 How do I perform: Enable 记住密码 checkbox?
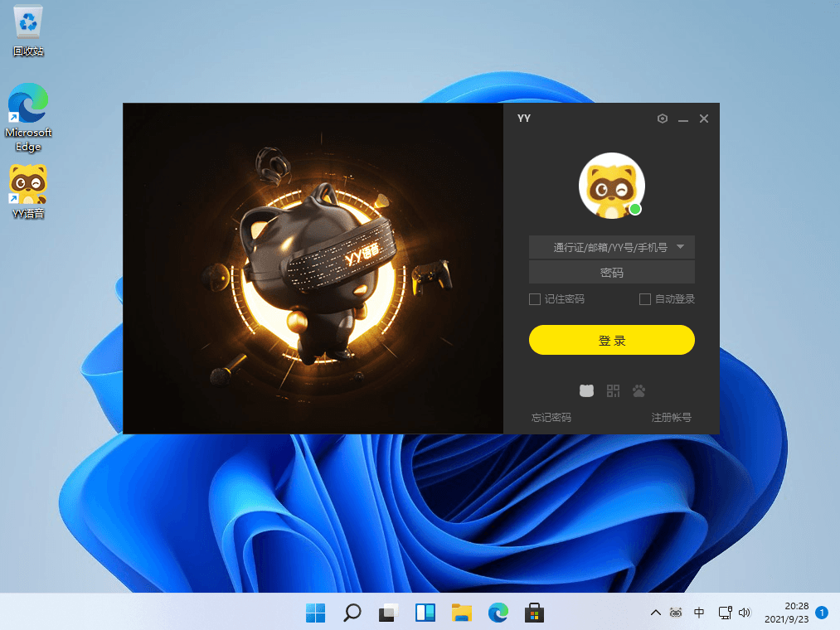tap(535, 299)
